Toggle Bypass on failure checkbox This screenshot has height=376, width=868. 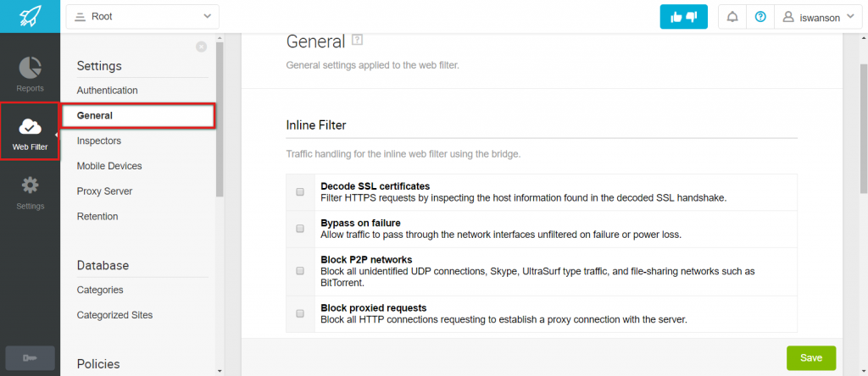click(x=300, y=229)
